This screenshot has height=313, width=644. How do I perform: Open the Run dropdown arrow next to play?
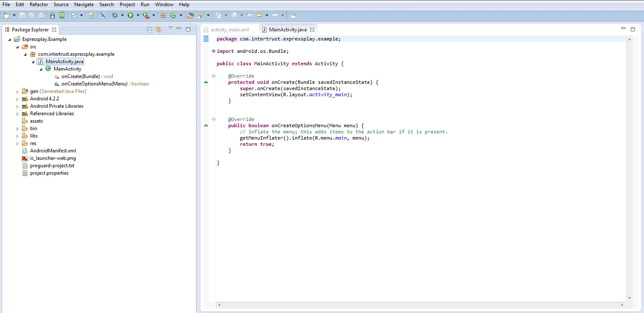(138, 15)
